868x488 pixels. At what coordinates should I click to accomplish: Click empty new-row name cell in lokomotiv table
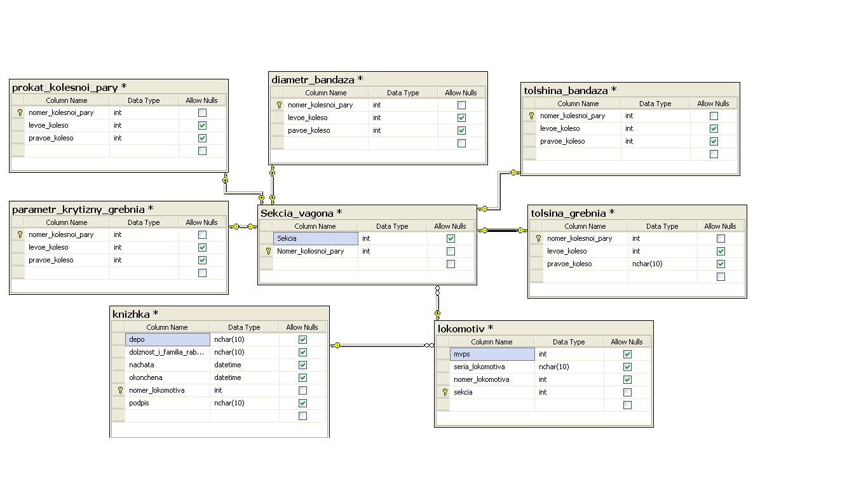point(492,405)
